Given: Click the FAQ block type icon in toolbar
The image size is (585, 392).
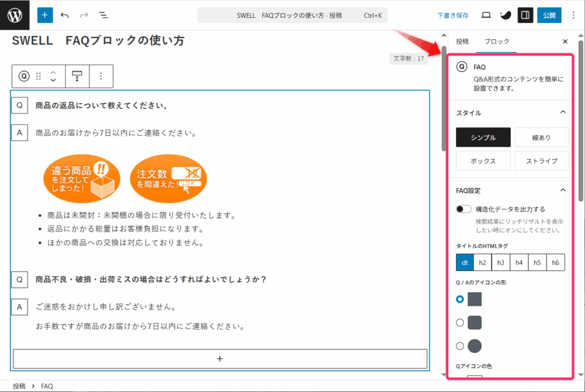Looking at the screenshot, I should 24,76.
